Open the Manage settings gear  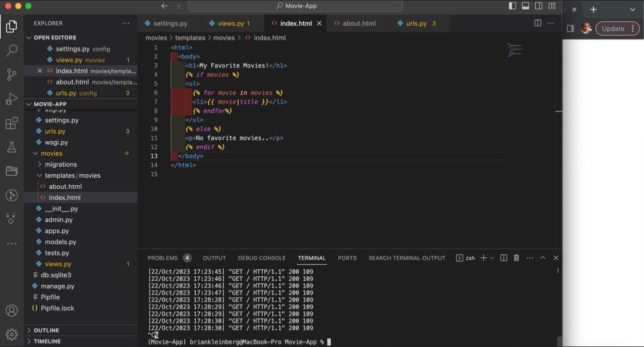[x=11, y=334]
